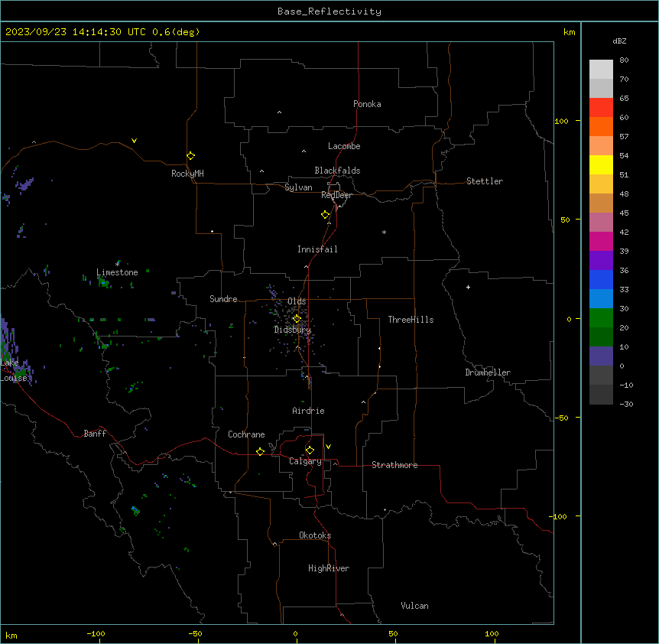659x644 pixels.
Task: Click the yellow diamond marker above RockyMH
Action: point(190,155)
